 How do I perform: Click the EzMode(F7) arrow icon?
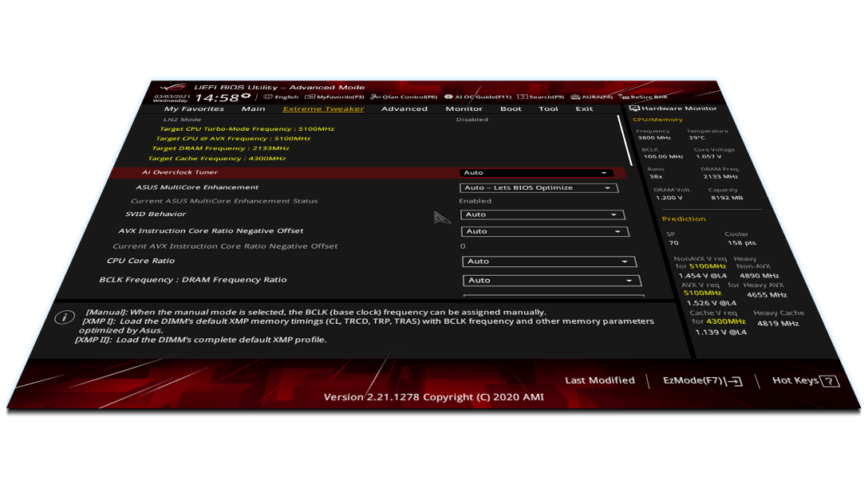[735, 381]
